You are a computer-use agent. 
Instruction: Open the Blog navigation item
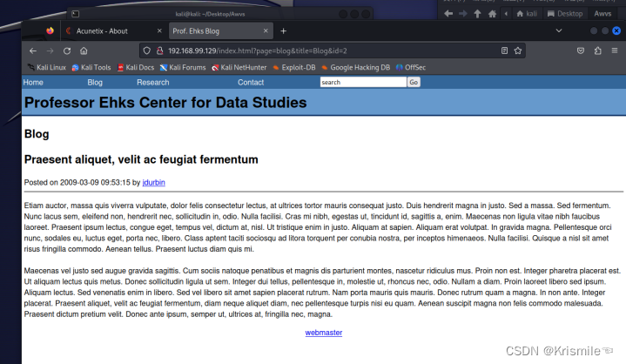95,82
